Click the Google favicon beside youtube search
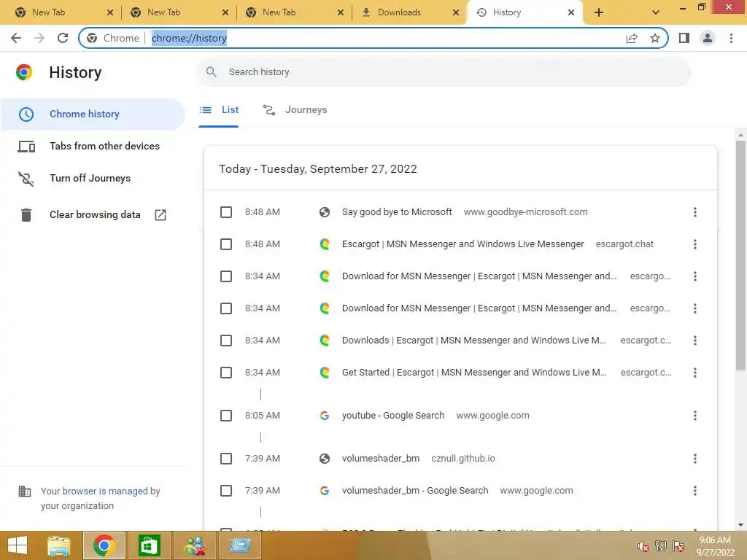The image size is (747, 560). click(x=325, y=416)
